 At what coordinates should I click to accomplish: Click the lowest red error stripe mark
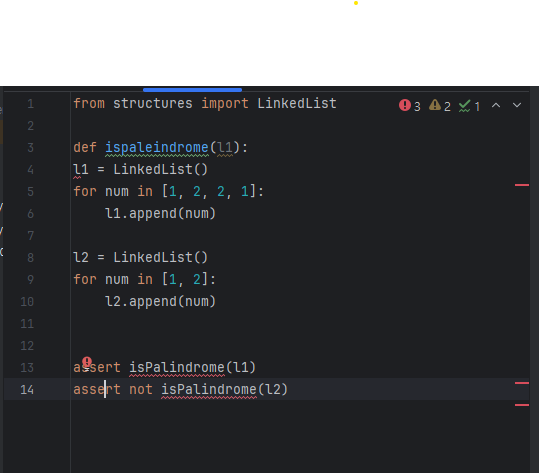(522, 405)
